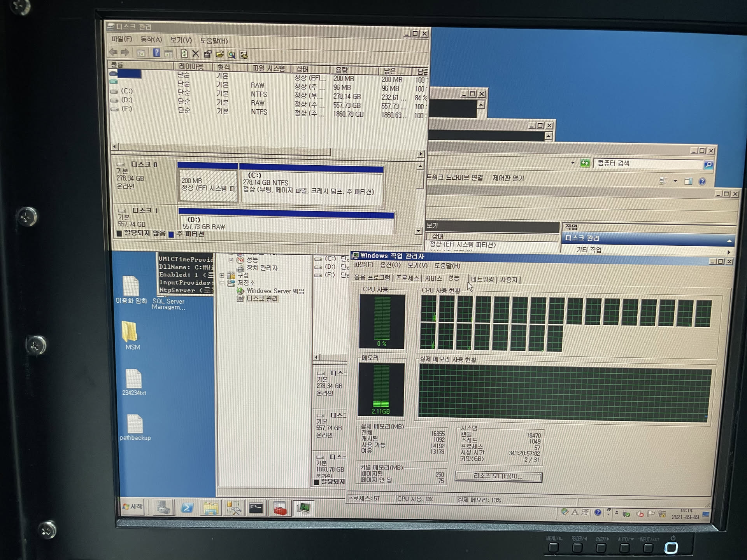Open the red toolbox taskbar icon
This screenshot has height=560, width=747.
280,509
